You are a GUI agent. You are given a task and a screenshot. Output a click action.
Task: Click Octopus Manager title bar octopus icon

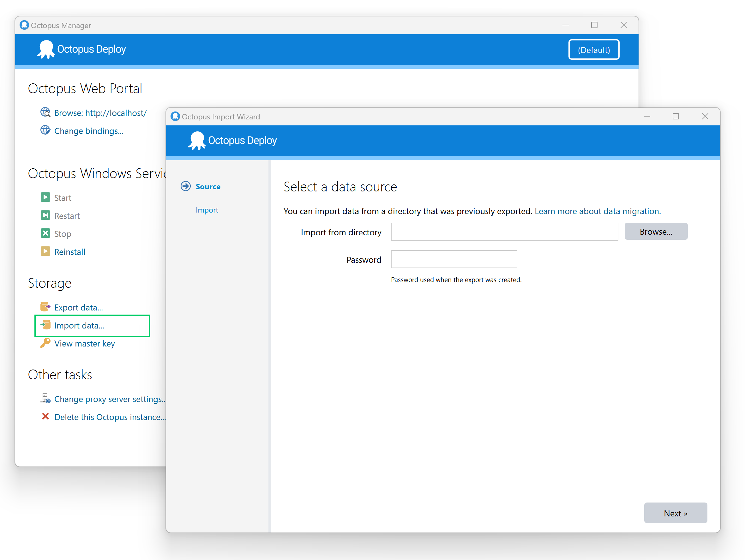(24, 25)
